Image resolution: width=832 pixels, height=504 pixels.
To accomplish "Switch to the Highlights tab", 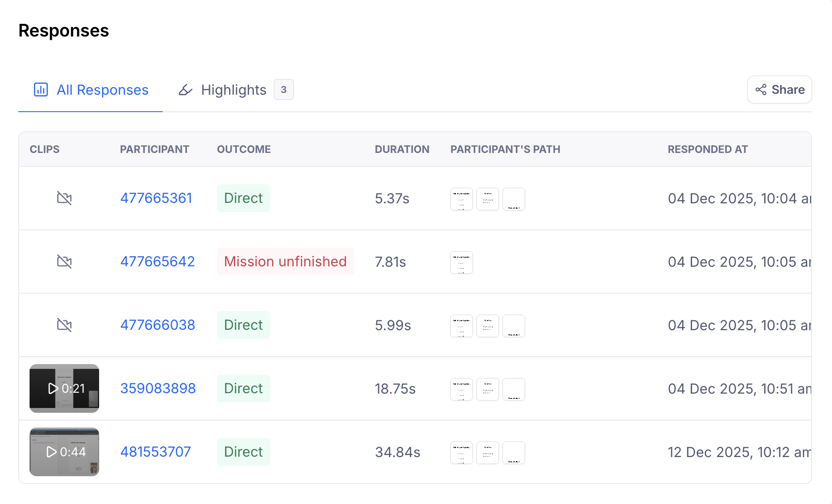I will [x=233, y=90].
